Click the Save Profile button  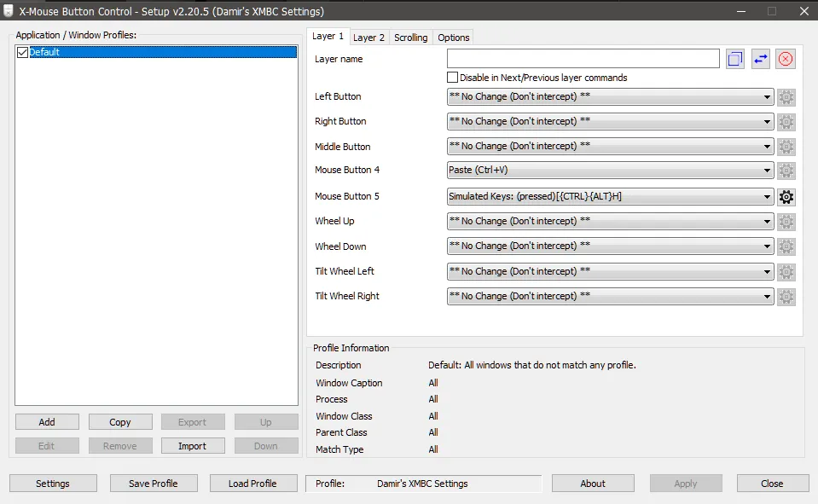153,484
